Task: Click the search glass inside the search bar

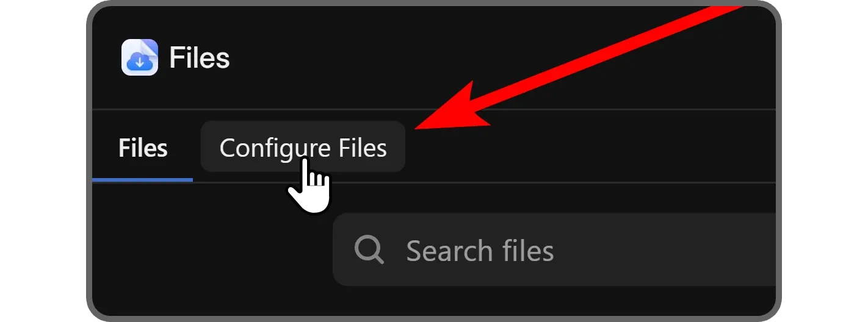Action: [x=370, y=250]
